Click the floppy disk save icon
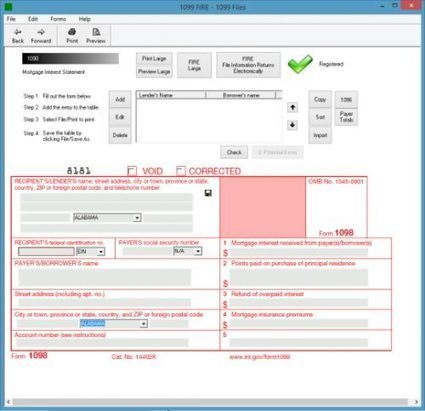 click(208, 193)
